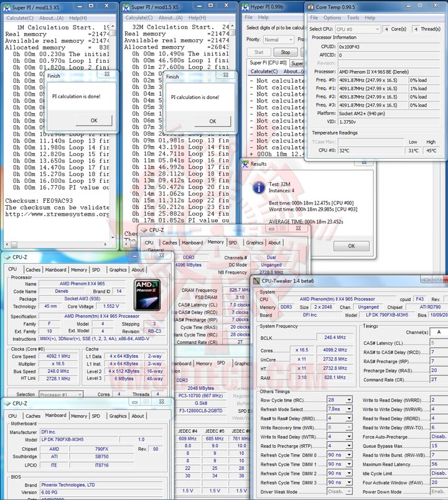Viewport: 448px width, 500px height.
Task: Select the Super PI [CPU #0] tab in Hyper PI
Action: tap(268, 63)
